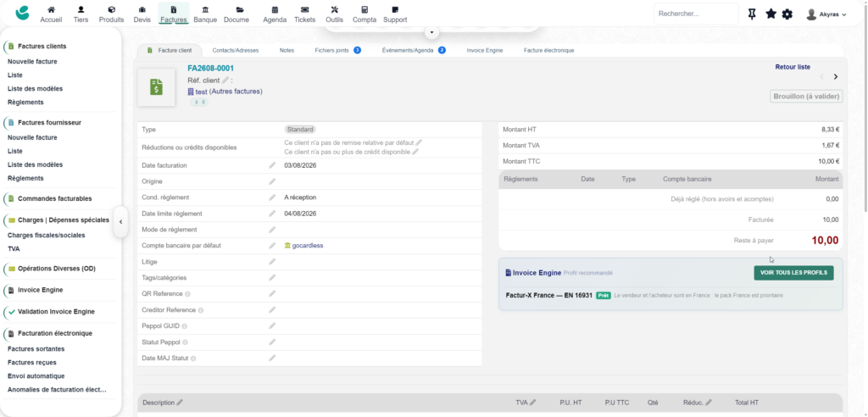Image resolution: width=868 pixels, height=417 pixels.
Task: Click the VOIR TOUS LES PROFILS button
Action: coord(793,272)
